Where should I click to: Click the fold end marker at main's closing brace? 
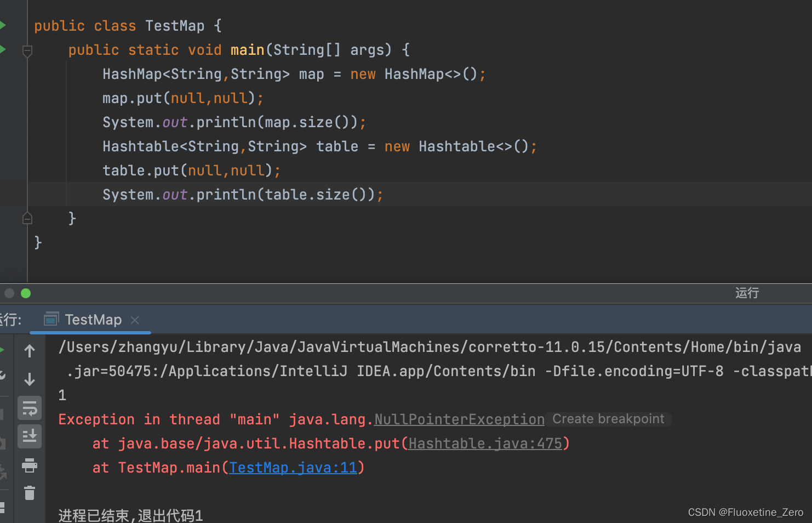click(x=27, y=219)
